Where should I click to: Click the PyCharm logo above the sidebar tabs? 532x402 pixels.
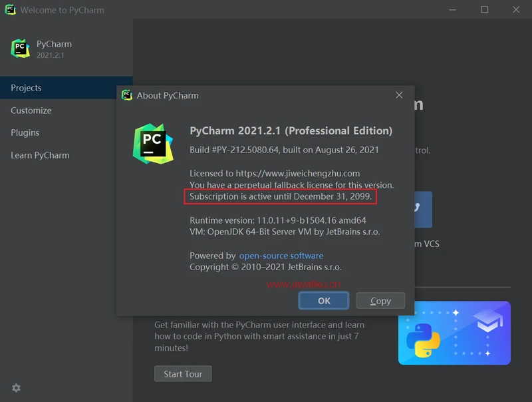[x=21, y=49]
